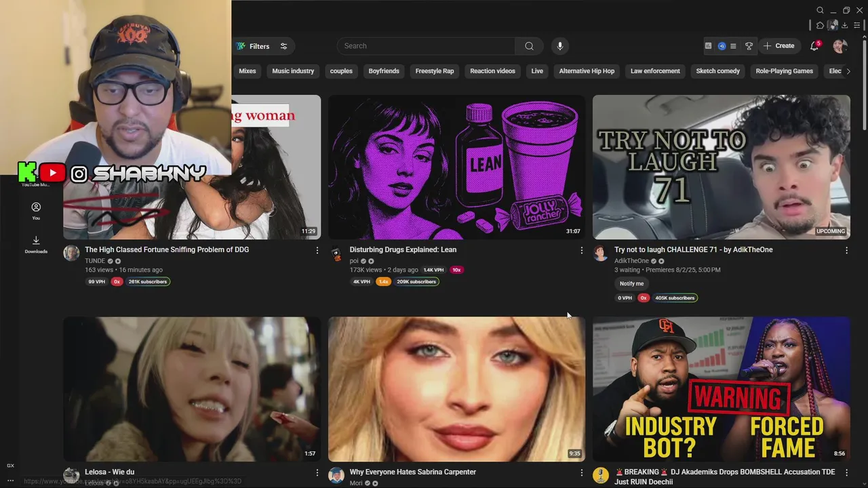Open options for DJ Akademiks video

pyautogui.click(x=846, y=472)
